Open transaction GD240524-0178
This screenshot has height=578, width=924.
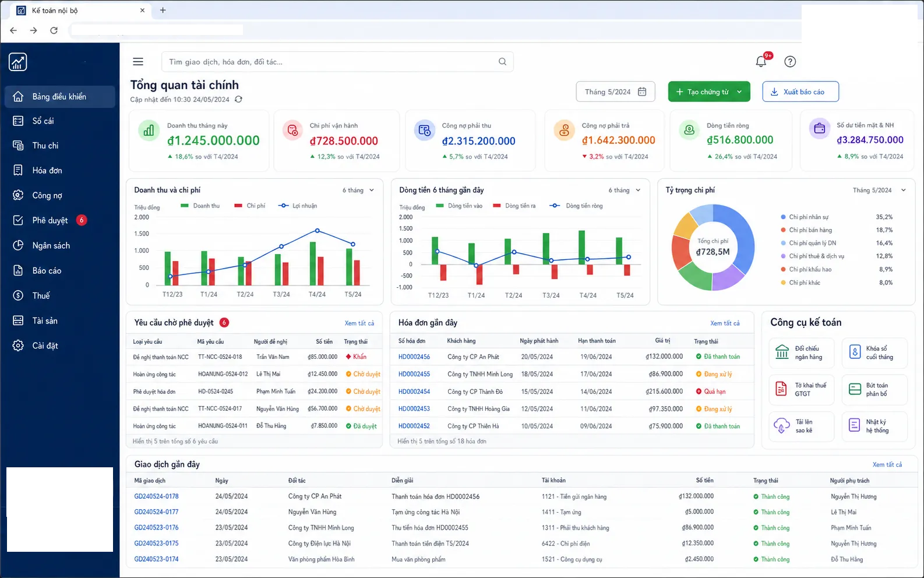pyautogui.click(x=156, y=496)
